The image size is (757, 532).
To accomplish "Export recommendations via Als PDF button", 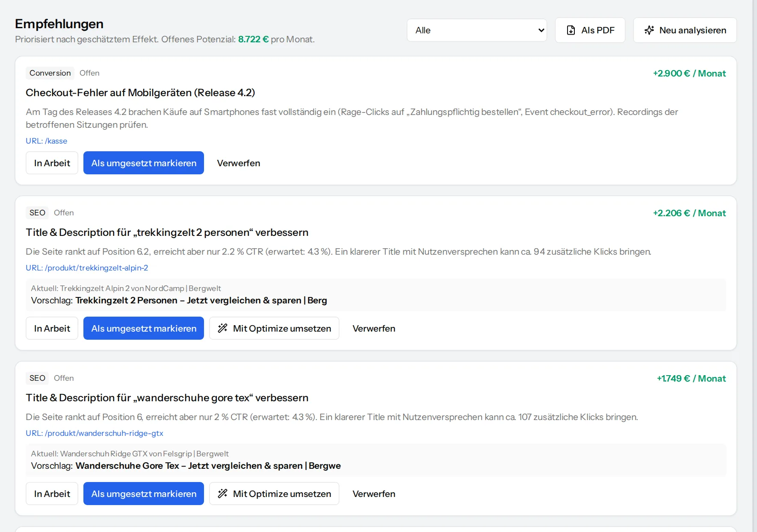I will (590, 30).
